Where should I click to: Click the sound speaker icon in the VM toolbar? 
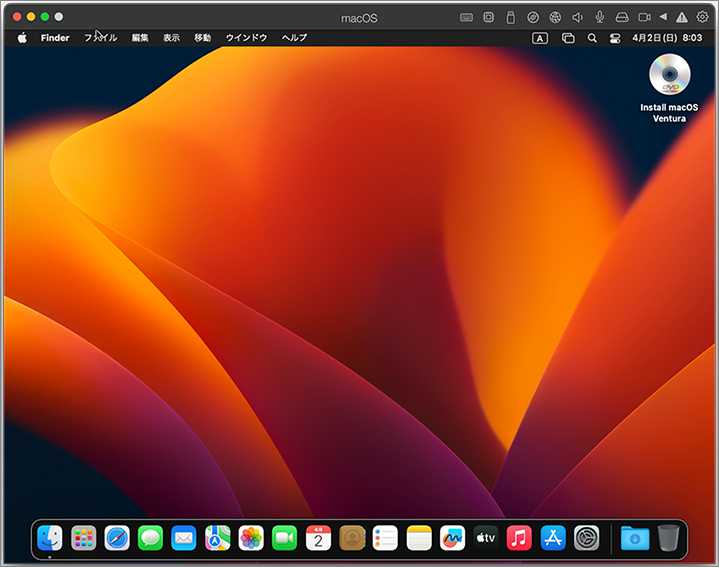pyautogui.click(x=577, y=17)
